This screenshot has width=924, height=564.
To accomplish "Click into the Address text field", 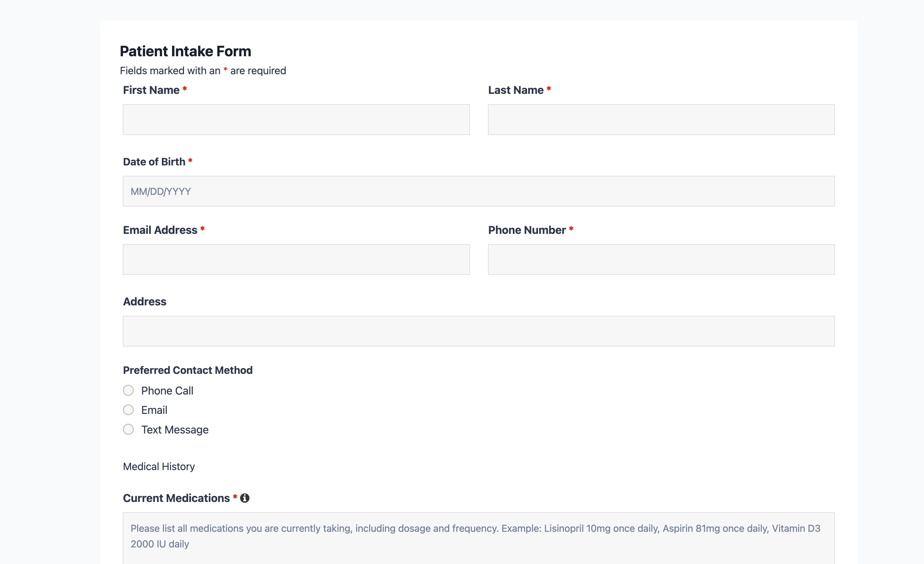I will [479, 331].
